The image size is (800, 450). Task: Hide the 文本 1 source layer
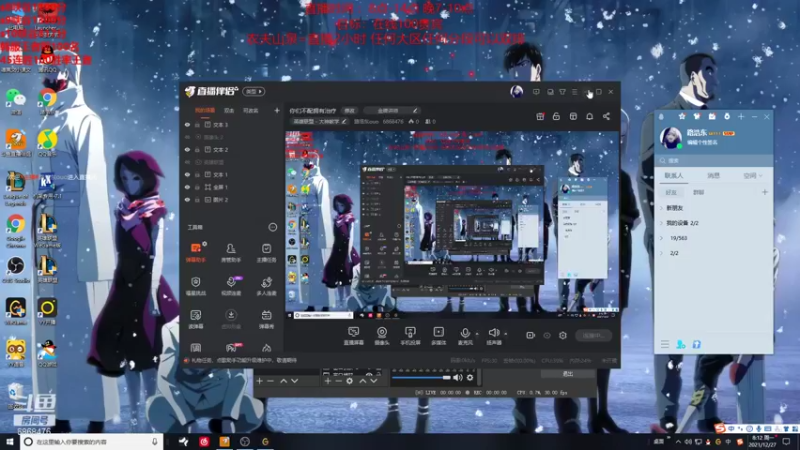(187, 174)
